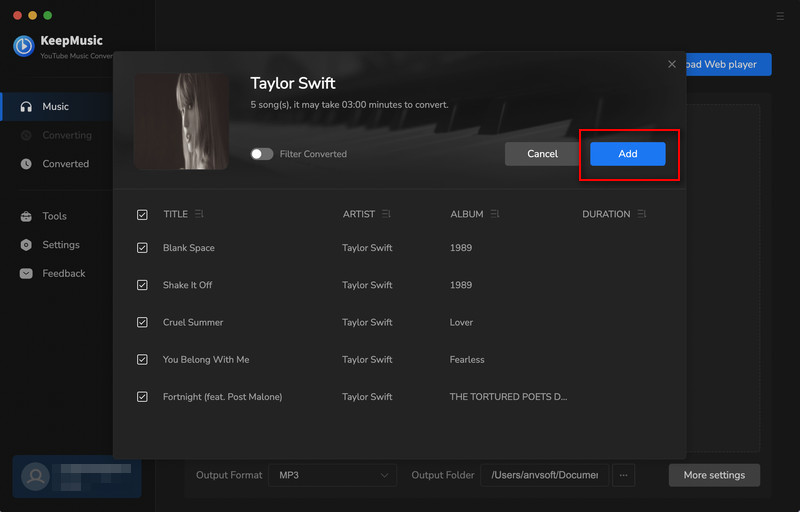Click the Converted clock icon

(26, 164)
